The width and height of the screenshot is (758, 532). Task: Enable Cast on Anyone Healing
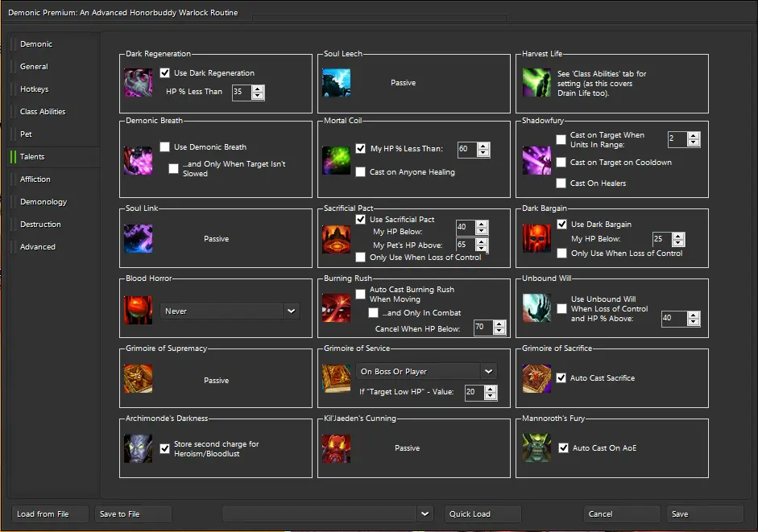(x=361, y=172)
